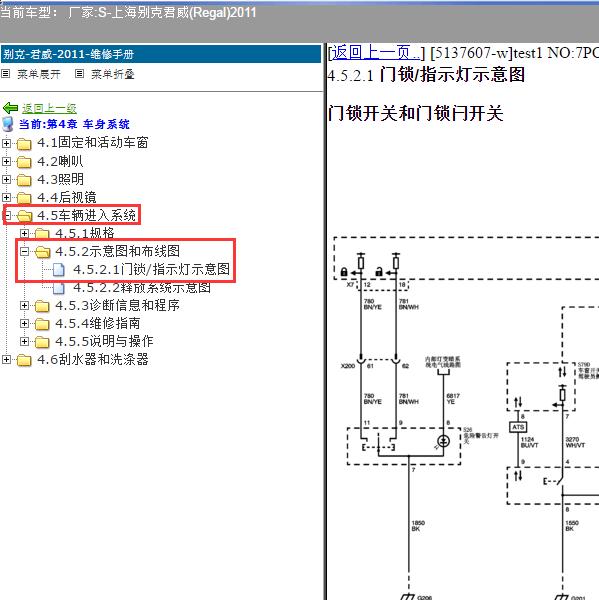Click 当前:第4章 车身系统 label
This screenshot has height=600, width=599.
click(x=74, y=124)
